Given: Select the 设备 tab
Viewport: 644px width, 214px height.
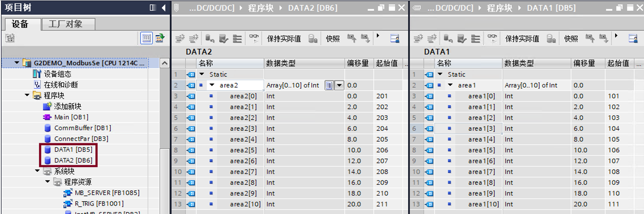Looking at the screenshot, I should pos(20,24).
